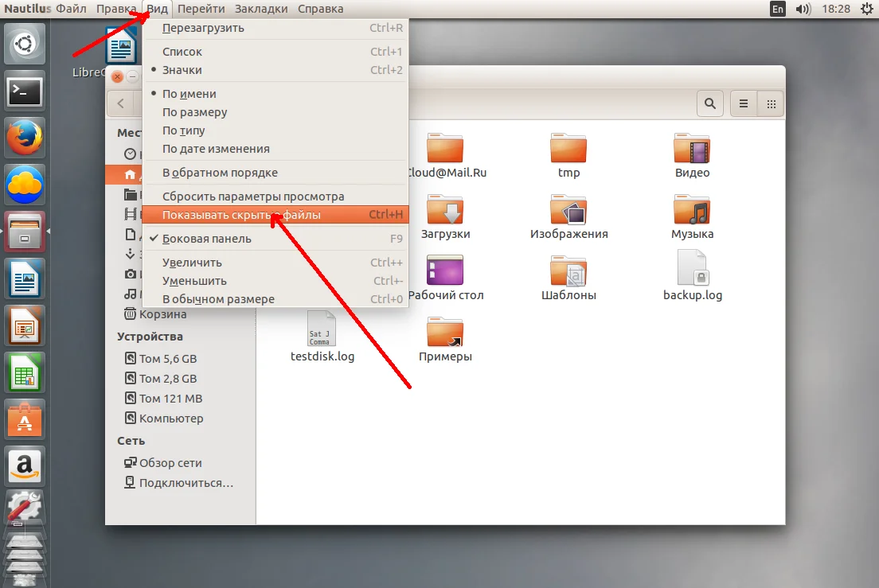The width and height of the screenshot is (879, 588).
Task: Toggle В обратном порядке
Action: pos(275,173)
